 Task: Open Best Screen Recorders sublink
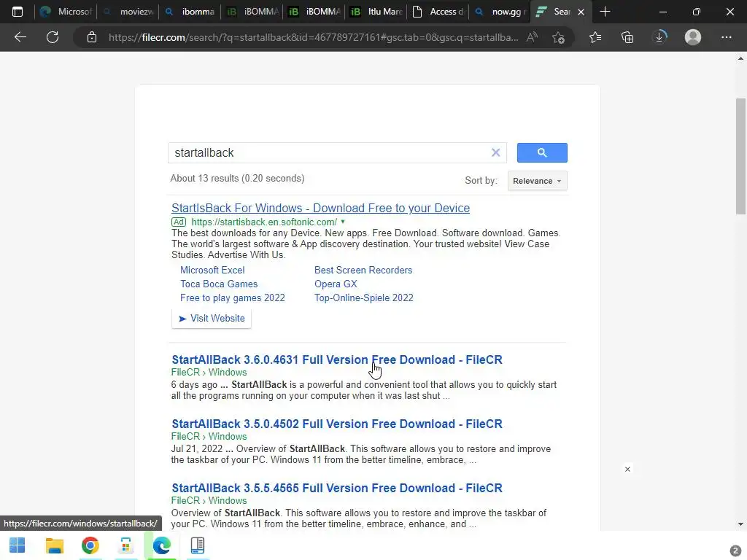coord(363,270)
